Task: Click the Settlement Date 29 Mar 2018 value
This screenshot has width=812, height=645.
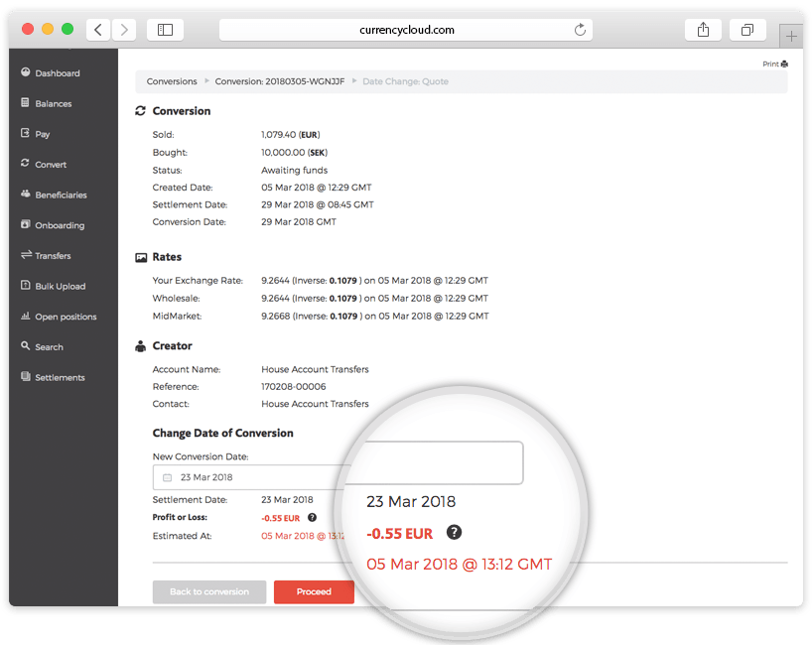Action: click(x=318, y=205)
